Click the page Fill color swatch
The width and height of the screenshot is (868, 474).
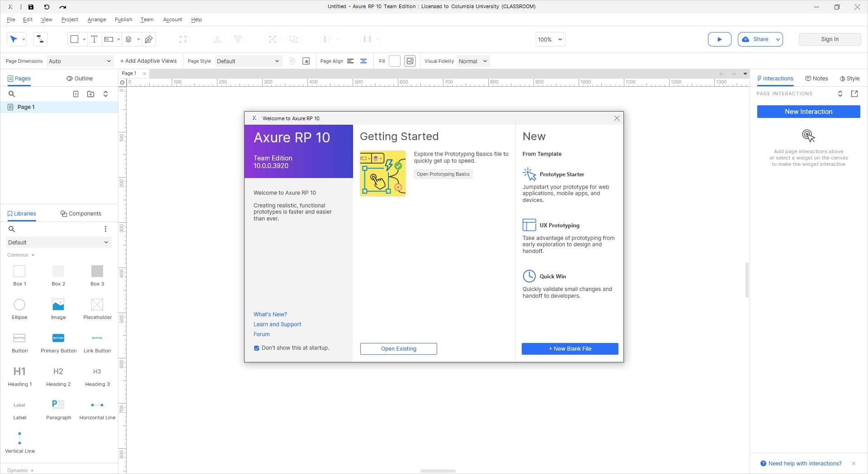tap(395, 61)
